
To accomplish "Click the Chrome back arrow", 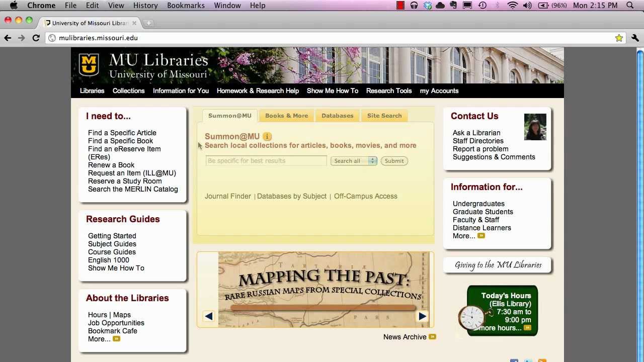I will (x=8, y=38).
